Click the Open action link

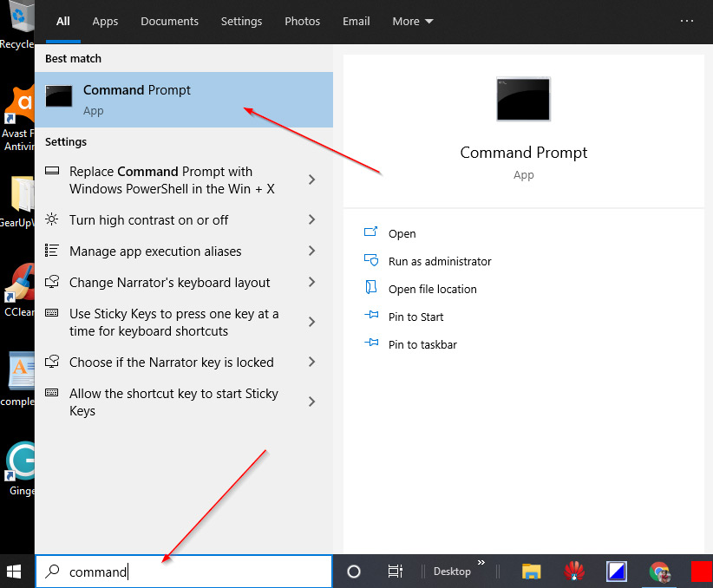[x=402, y=234]
